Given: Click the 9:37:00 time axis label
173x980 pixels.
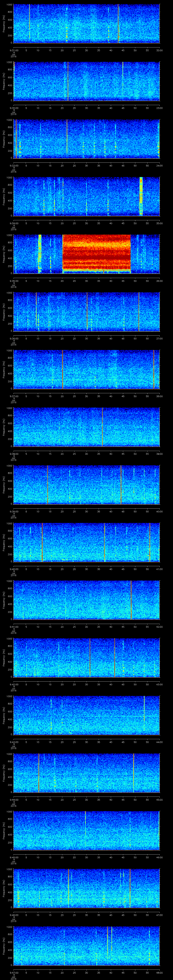Looking at the screenshot, I should pyautogui.click(x=14, y=396).
